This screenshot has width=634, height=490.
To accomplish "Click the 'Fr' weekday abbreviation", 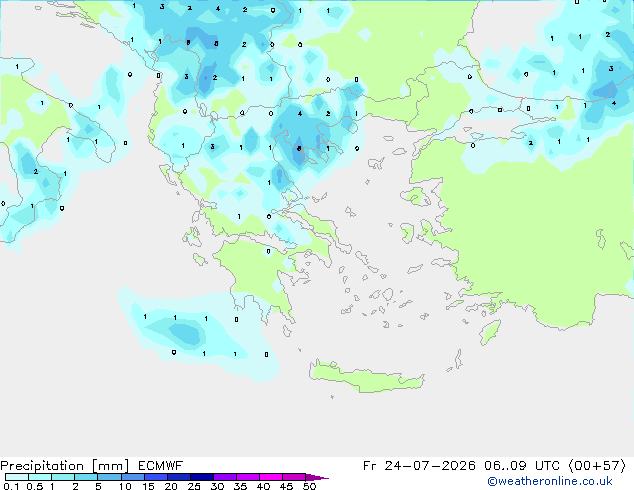I will tap(370, 466).
